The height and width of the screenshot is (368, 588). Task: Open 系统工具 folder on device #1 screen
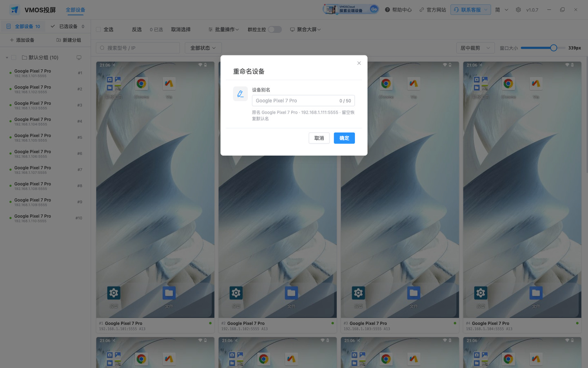(x=114, y=84)
